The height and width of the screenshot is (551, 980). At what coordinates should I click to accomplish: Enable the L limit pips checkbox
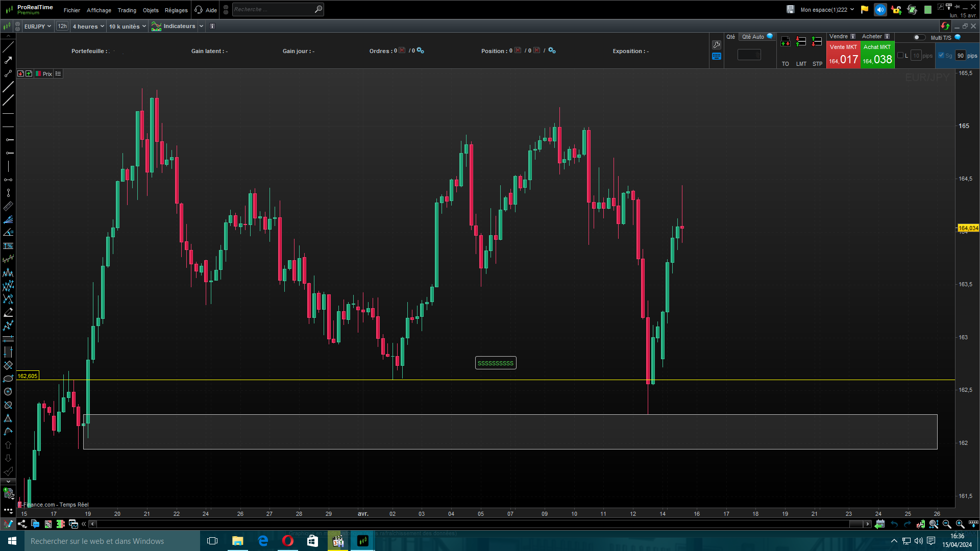click(900, 56)
